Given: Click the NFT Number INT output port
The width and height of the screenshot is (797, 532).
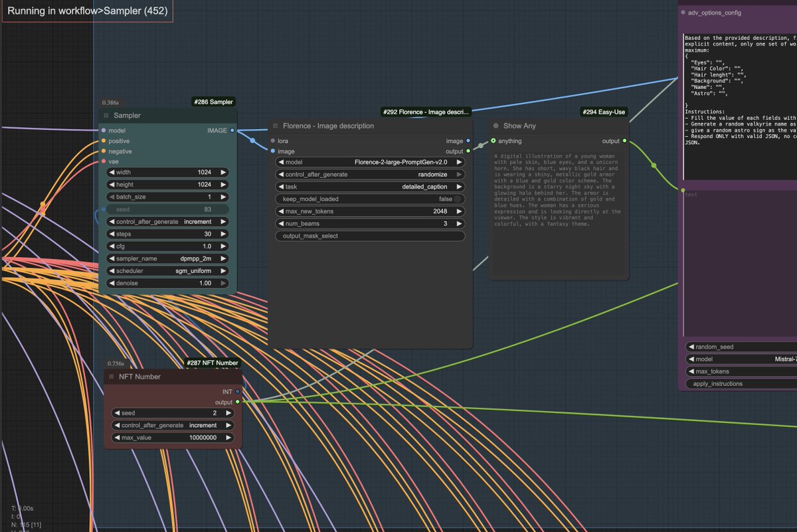Looking at the screenshot, I should click(x=237, y=392).
